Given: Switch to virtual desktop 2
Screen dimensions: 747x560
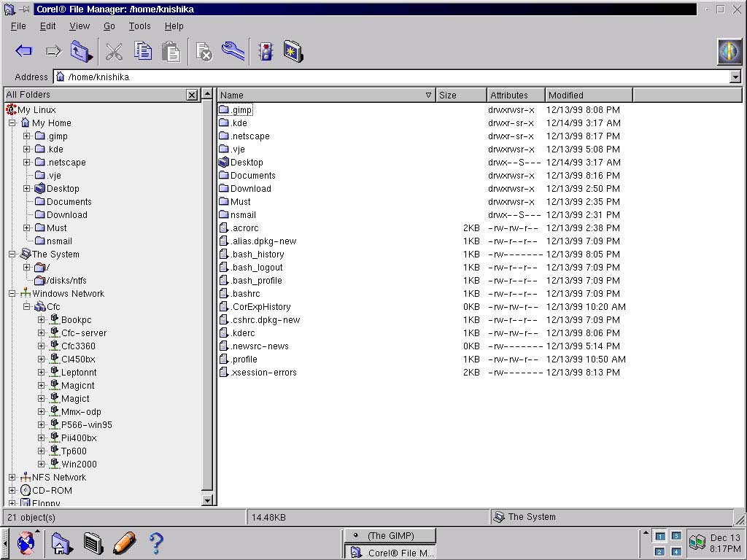Looking at the screenshot, I should coord(660,552).
